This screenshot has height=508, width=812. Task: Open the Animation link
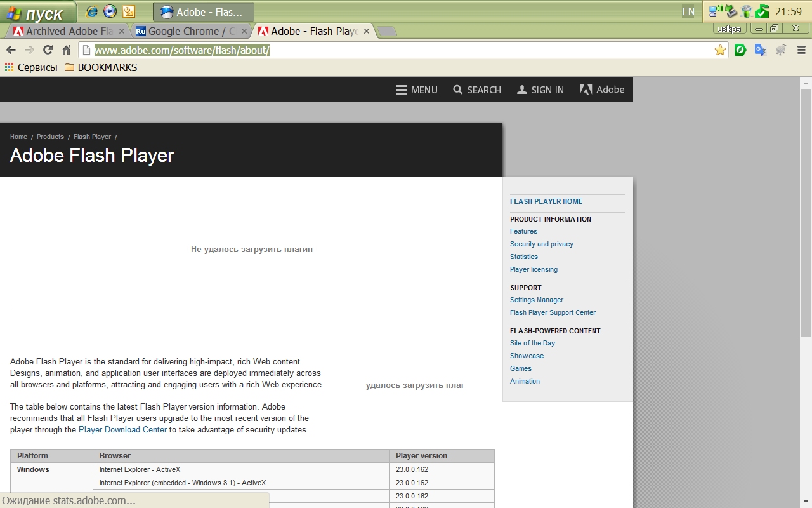point(525,381)
